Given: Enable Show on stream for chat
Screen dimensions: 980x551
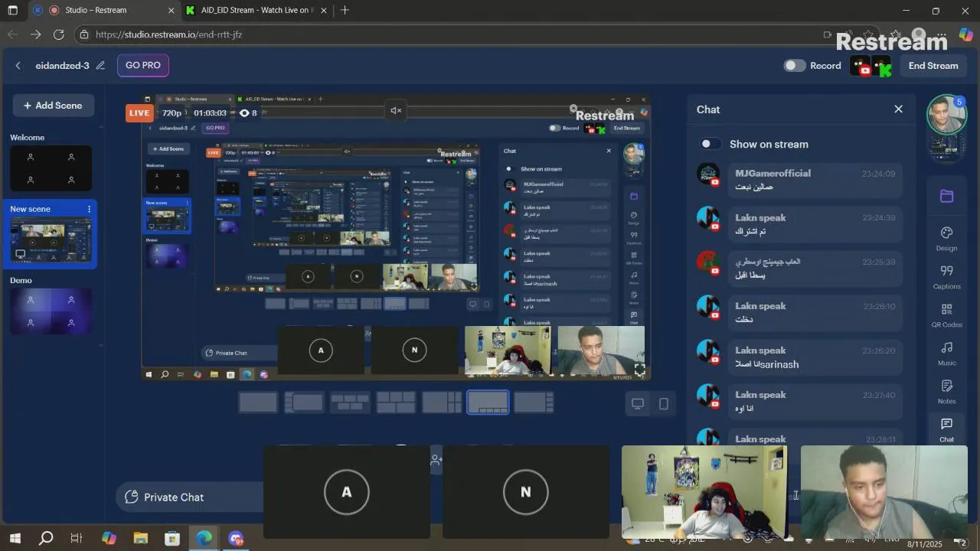Looking at the screenshot, I should coord(710,144).
